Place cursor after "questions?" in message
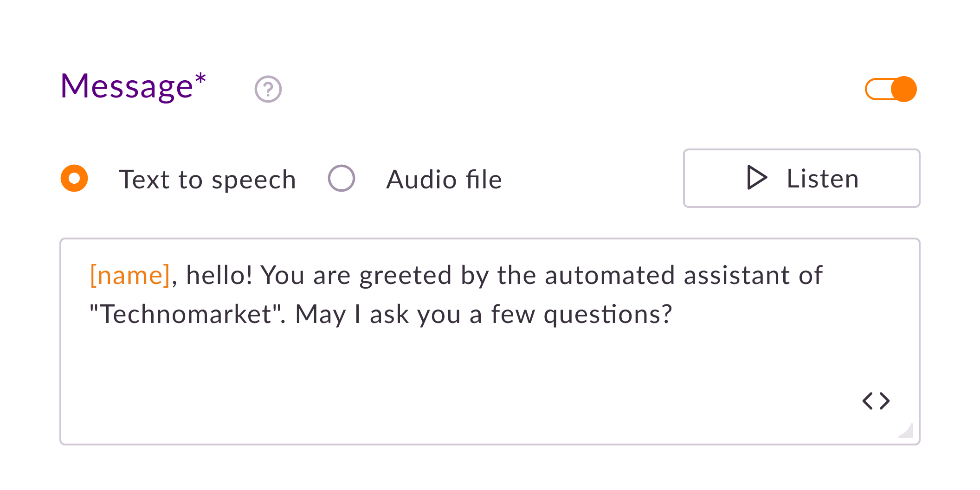The image size is (980, 490). [674, 315]
